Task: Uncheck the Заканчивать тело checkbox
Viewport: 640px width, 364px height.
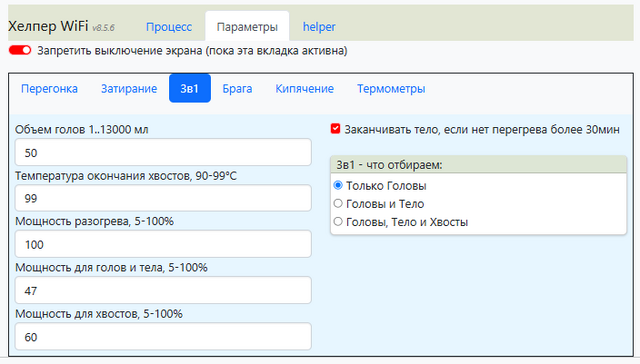Action: point(336,129)
